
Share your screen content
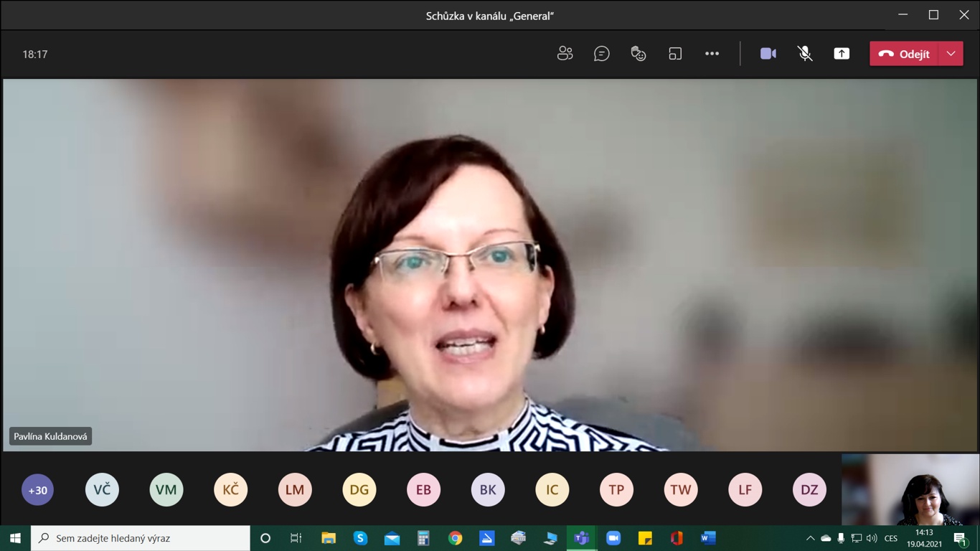tap(842, 54)
